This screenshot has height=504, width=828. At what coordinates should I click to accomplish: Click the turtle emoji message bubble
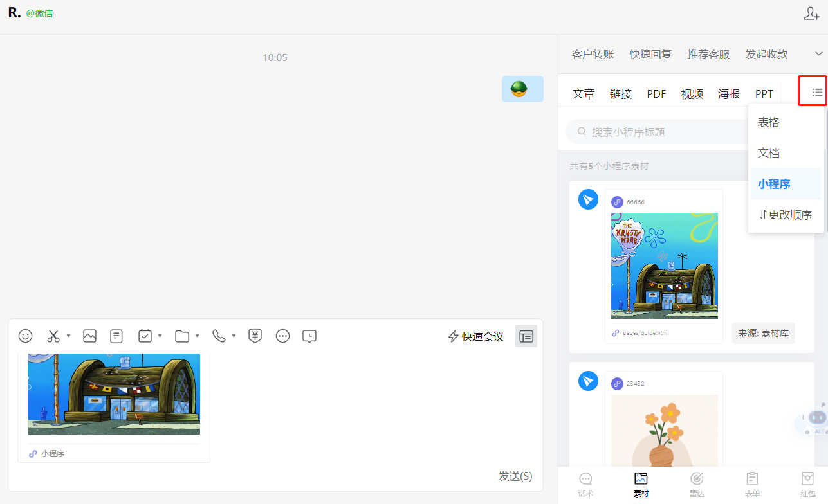point(522,89)
